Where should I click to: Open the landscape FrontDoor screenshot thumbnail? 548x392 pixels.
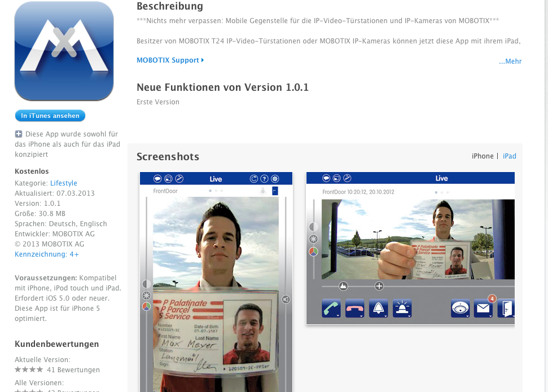point(410,248)
